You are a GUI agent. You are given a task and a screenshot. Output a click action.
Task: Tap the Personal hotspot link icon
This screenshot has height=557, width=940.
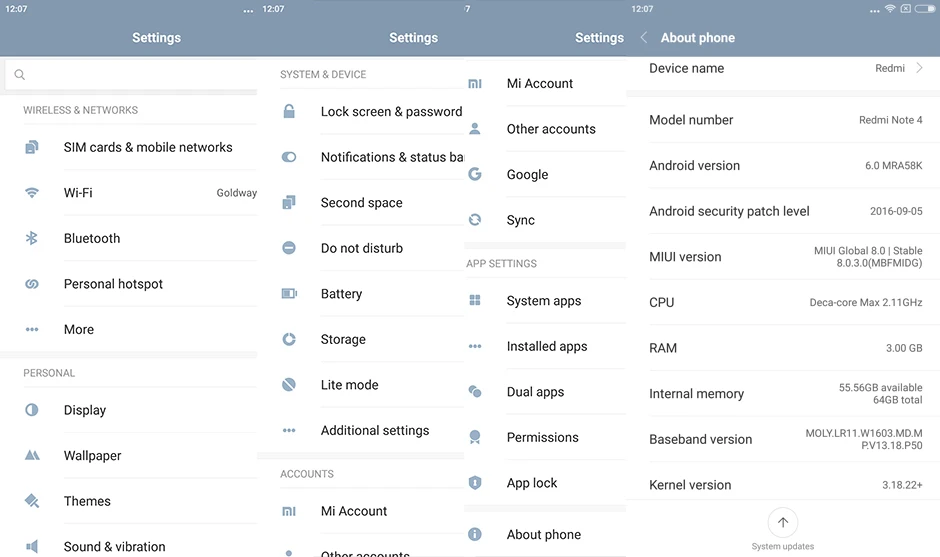click(x=32, y=284)
